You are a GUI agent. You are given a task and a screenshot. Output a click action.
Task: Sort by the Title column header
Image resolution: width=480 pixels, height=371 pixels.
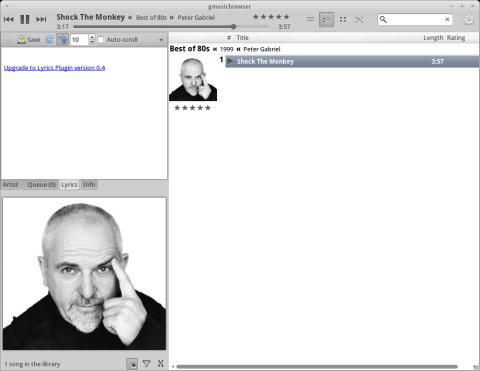pyautogui.click(x=243, y=38)
